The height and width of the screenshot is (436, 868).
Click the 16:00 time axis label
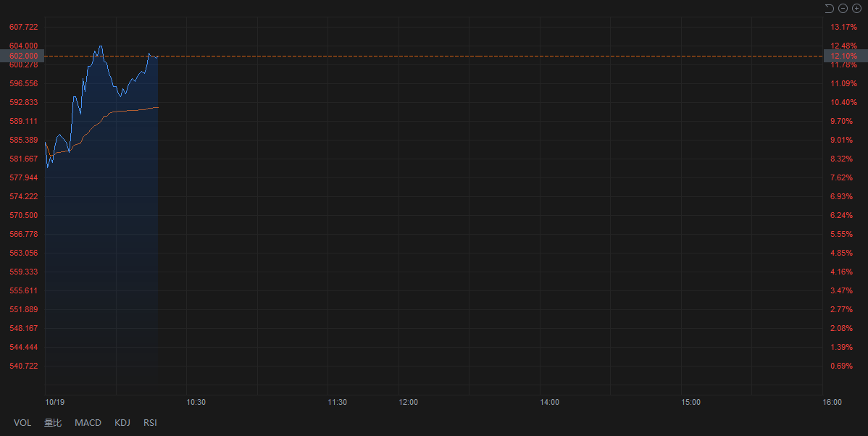point(832,402)
